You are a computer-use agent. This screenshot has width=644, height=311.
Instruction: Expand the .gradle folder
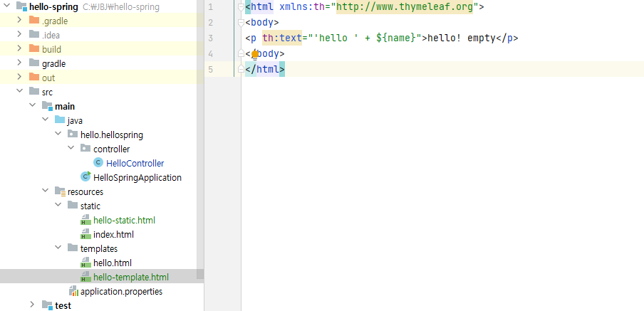point(19,20)
